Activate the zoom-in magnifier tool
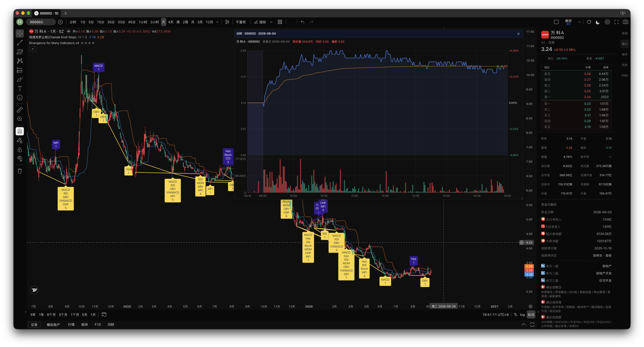Viewport: 644px width, 347px height. 20,119
